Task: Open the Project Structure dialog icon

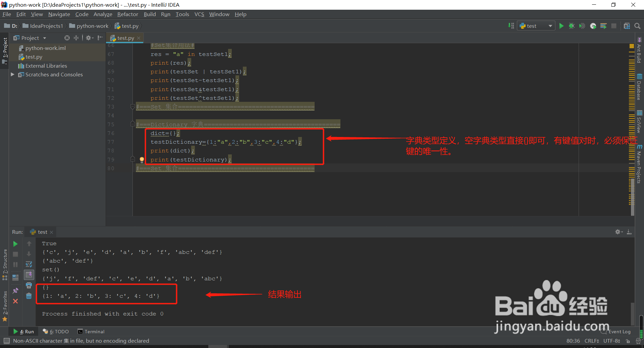Action: 627,26
